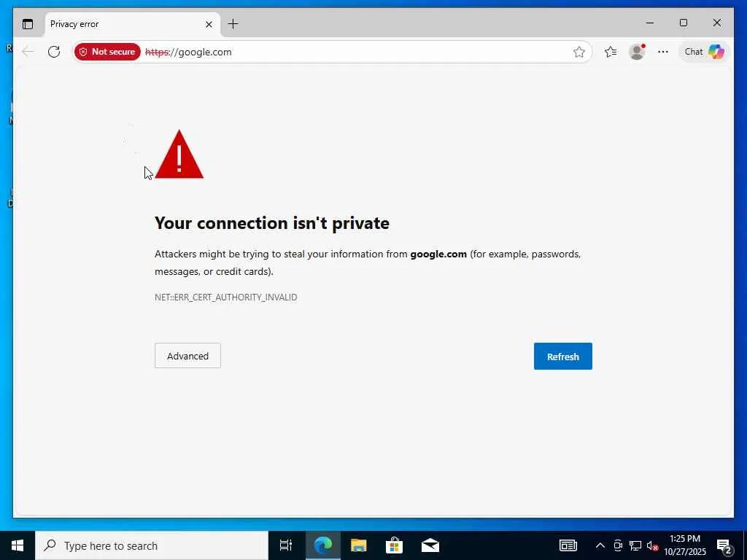Open Task View on the taskbar
This screenshot has height=560, width=747.
pyautogui.click(x=286, y=545)
